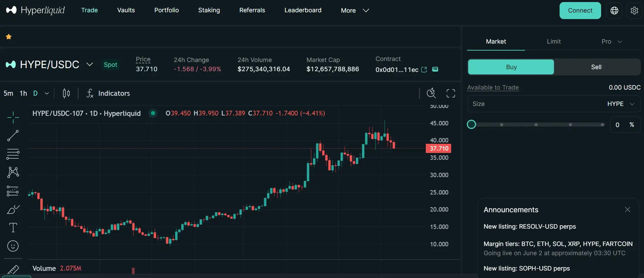The height and width of the screenshot is (278, 644).
Task: Open the Leaderboard page
Action: (303, 10)
